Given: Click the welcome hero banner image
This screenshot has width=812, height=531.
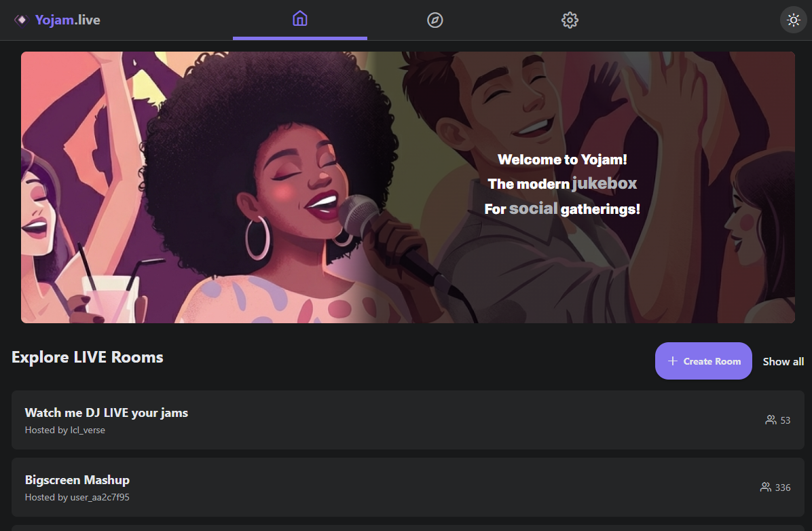Looking at the screenshot, I should pyautogui.click(x=407, y=187).
